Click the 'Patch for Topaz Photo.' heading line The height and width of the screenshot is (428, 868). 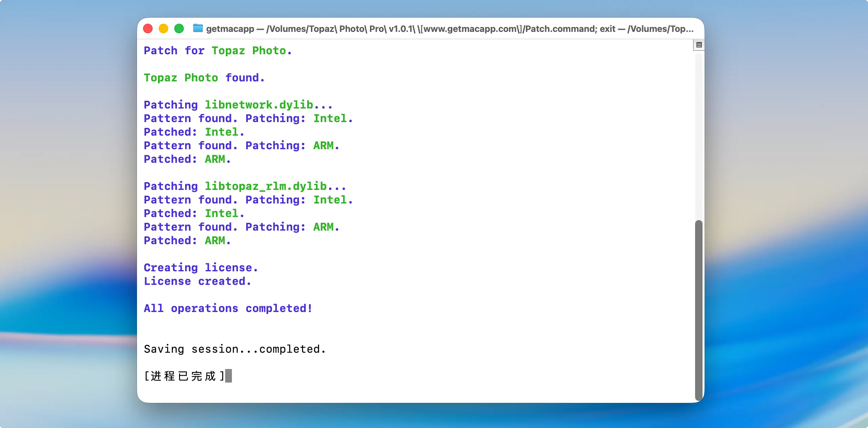pos(218,51)
